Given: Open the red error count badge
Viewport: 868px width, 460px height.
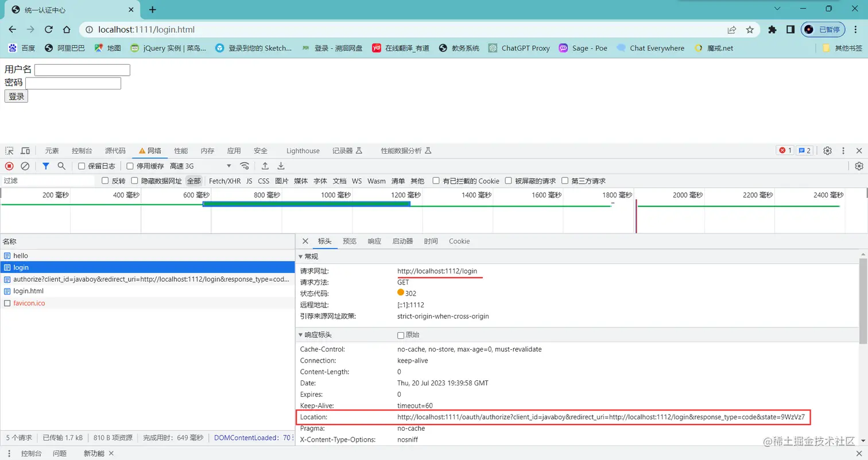Looking at the screenshot, I should 785,151.
